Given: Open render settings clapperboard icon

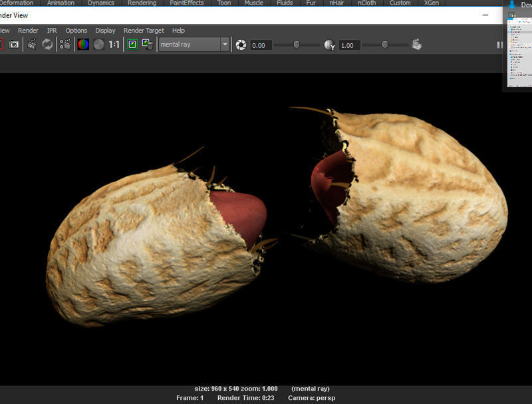Looking at the screenshot, I should tap(65, 45).
